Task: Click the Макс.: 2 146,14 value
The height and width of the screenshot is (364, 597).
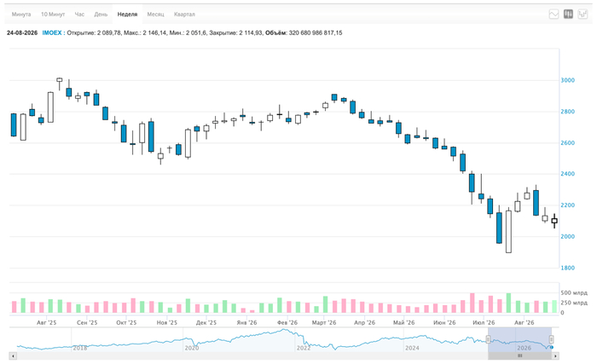Action: coord(146,33)
